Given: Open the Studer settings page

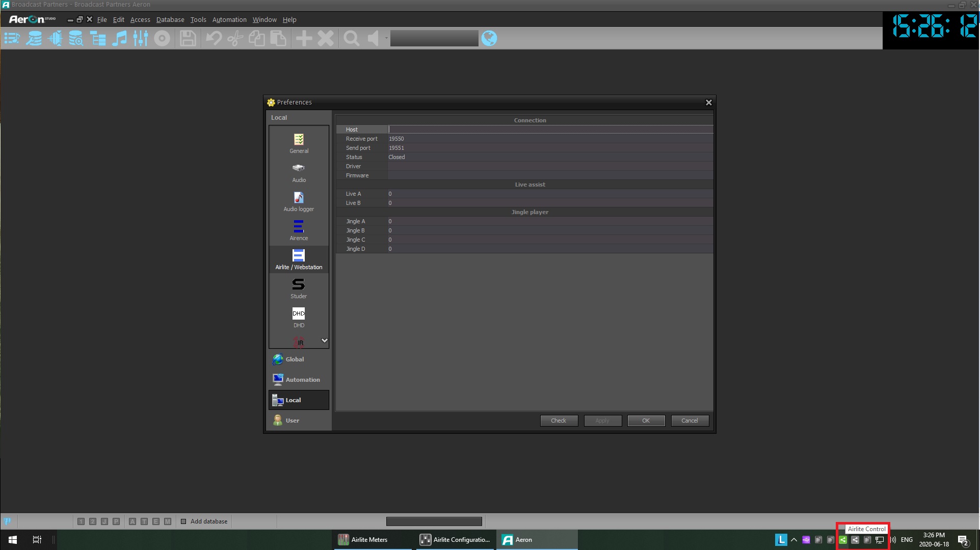Looking at the screenshot, I should [299, 289].
